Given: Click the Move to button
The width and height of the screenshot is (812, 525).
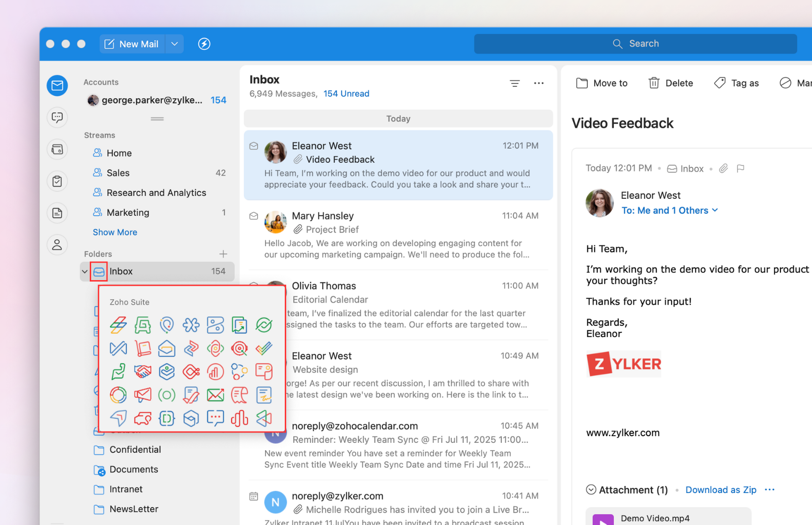Looking at the screenshot, I should point(602,83).
